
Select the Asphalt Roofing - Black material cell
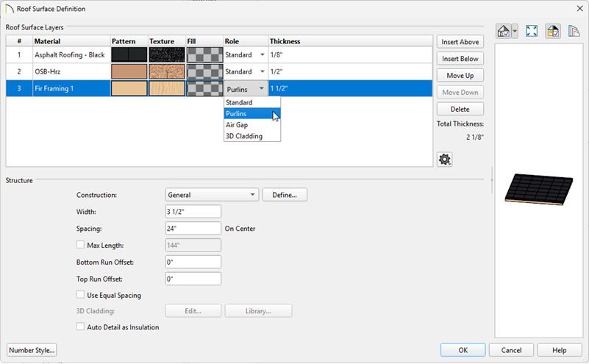[x=71, y=55]
